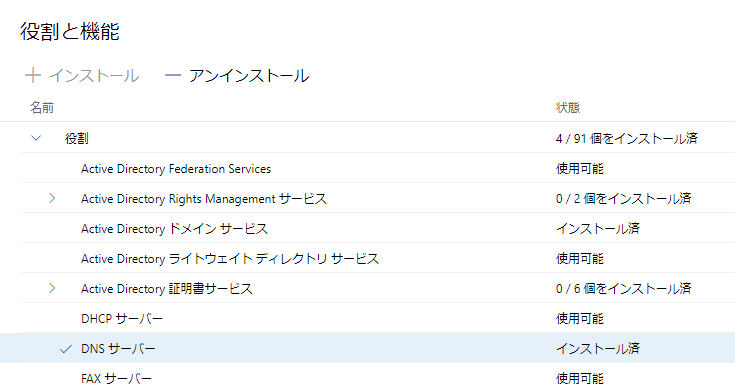Sort by the 状態 column header
Screen dimensions: 735x390
568,108
